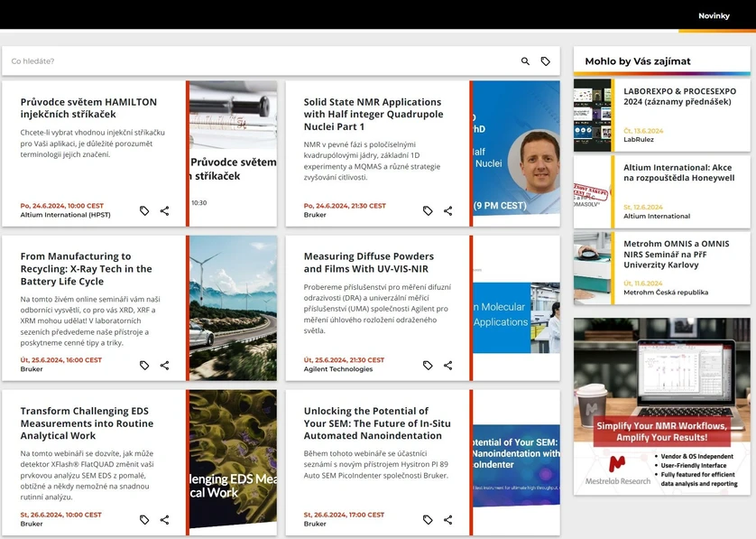Screen dimensions: 756x539
Task: Share the X-Ray Tech Battery Life Cycle card
Action: (x=164, y=366)
